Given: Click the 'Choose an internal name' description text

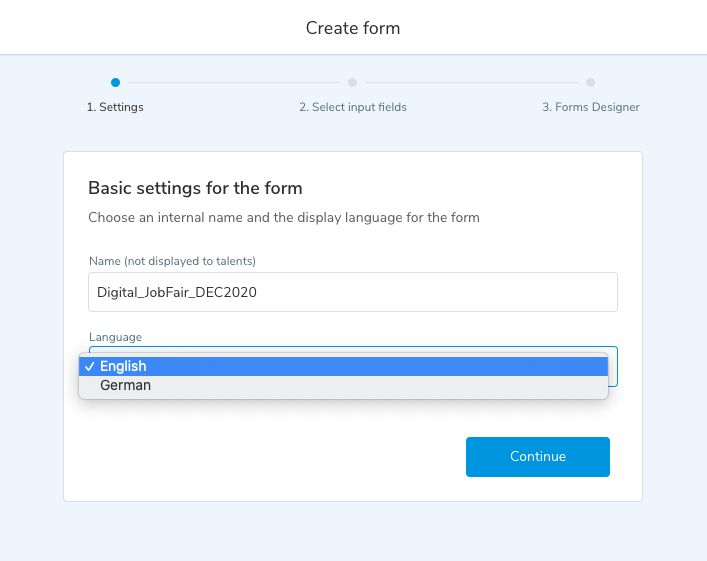Looking at the screenshot, I should point(283,217).
